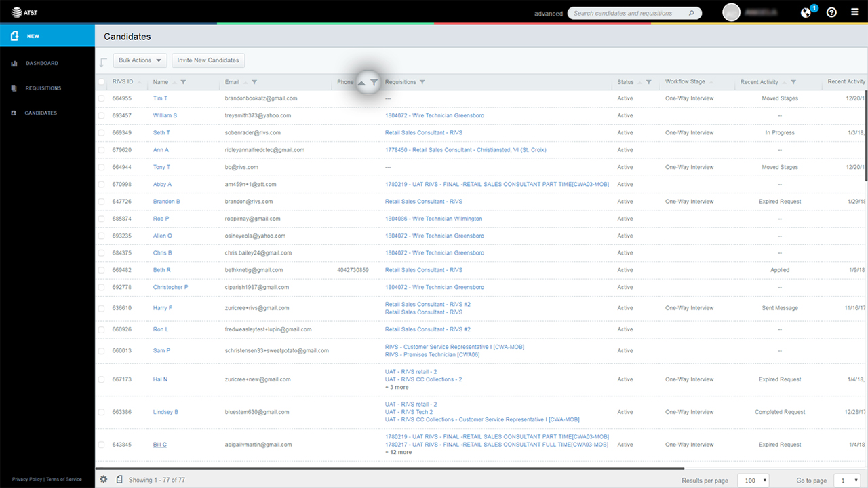Click the Candidates sidebar icon
Screen dimensions: 868x488
click(x=14, y=113)
